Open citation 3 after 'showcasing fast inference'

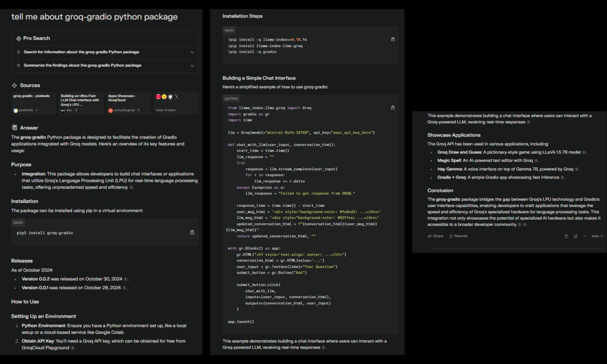click(562, 177)
